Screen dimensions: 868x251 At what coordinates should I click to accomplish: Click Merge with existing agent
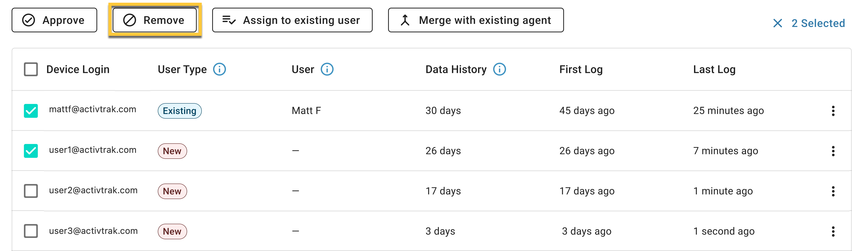[x=476, y=20]
